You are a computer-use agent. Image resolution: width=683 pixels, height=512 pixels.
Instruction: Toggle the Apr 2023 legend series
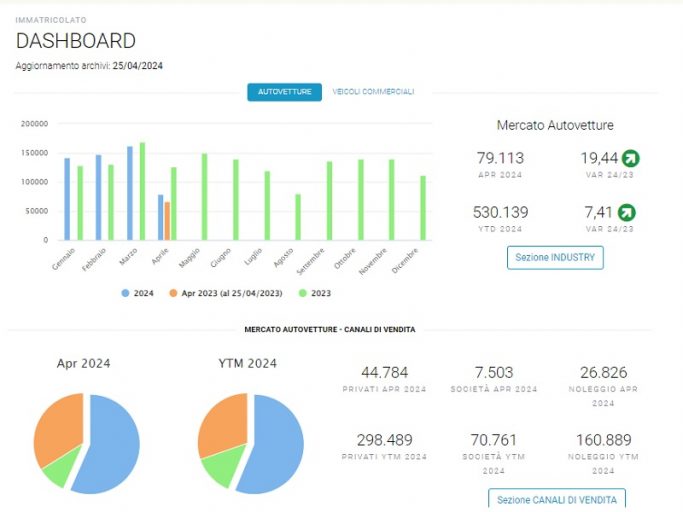click(x=226, y=293)
